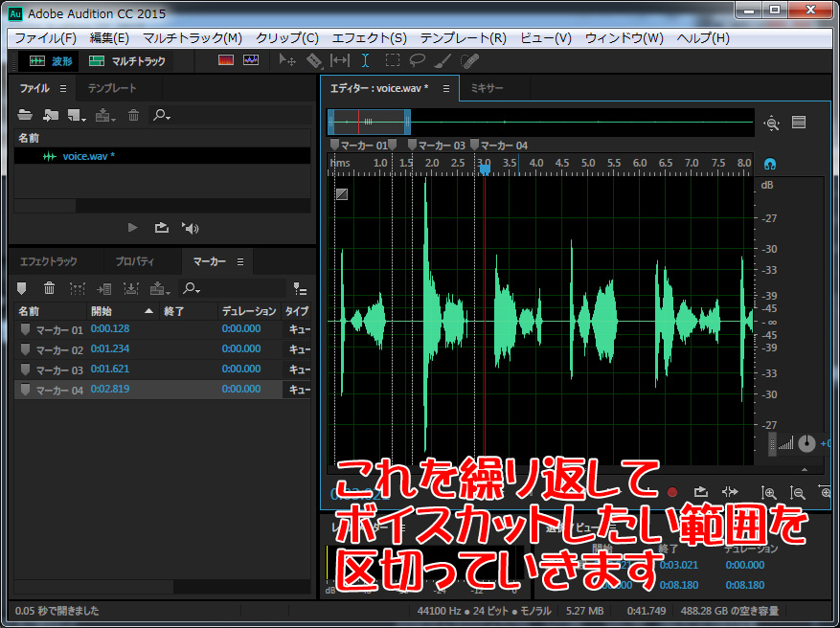Select マーカー 04 row
This screenshot has width=840, height=628.
pos(162,390)
